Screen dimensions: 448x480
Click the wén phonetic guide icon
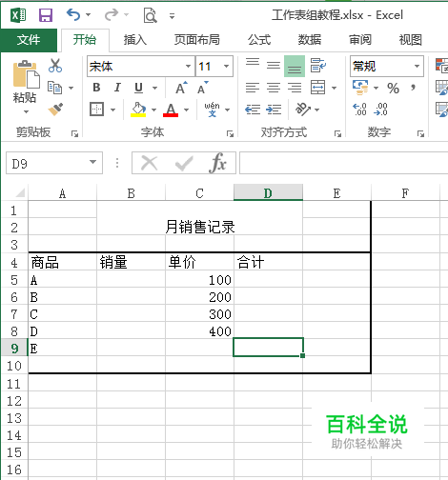click(212, 110)
